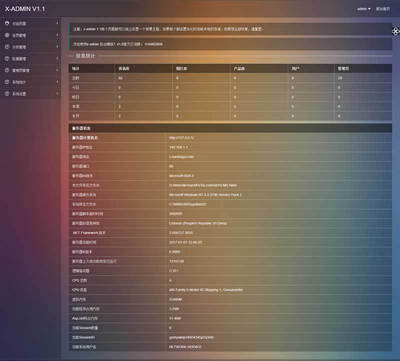Select the 管理员 column header

(343, 68)
